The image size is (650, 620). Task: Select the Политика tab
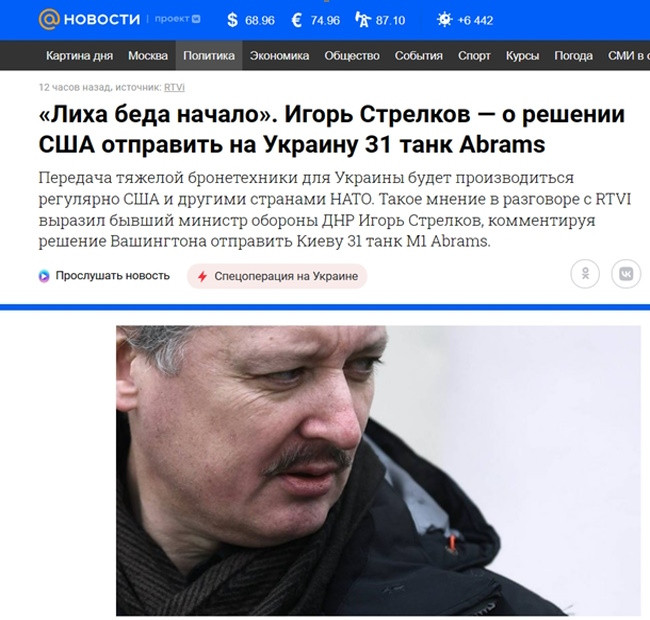pyautogui.click(x=209, y=56)
